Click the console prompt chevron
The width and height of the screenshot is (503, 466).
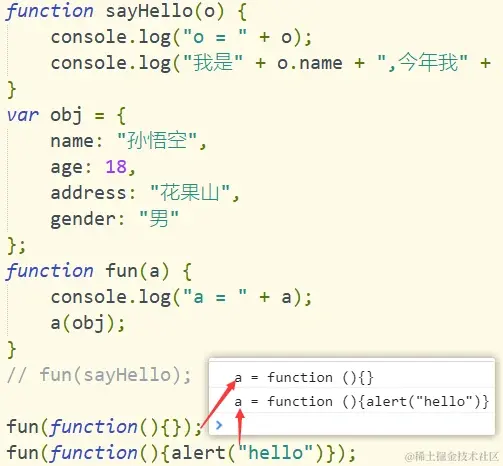pyautogui.click(x=219, y=425)
